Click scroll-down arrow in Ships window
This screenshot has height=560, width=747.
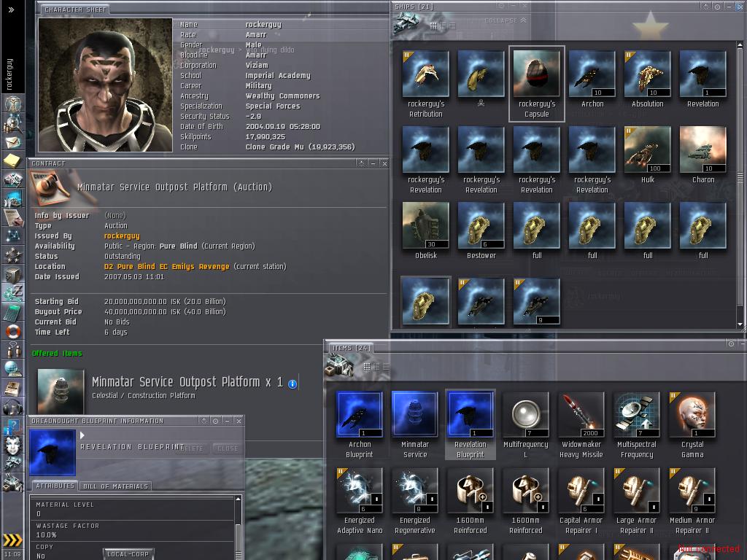tap(740, 324)
